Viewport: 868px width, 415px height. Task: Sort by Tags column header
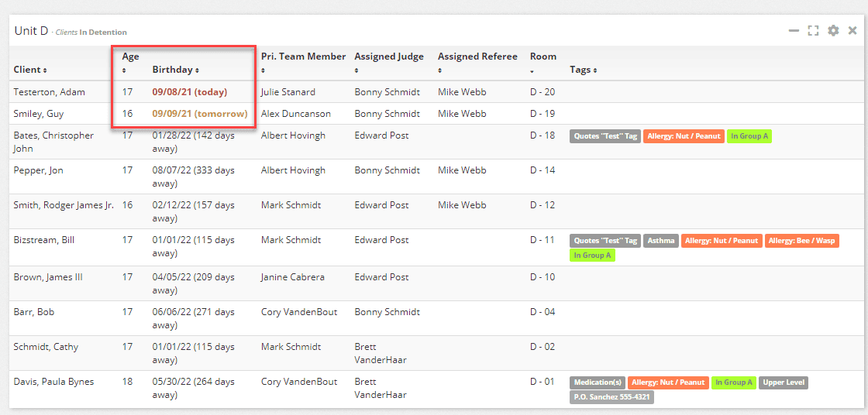[583, 70]
